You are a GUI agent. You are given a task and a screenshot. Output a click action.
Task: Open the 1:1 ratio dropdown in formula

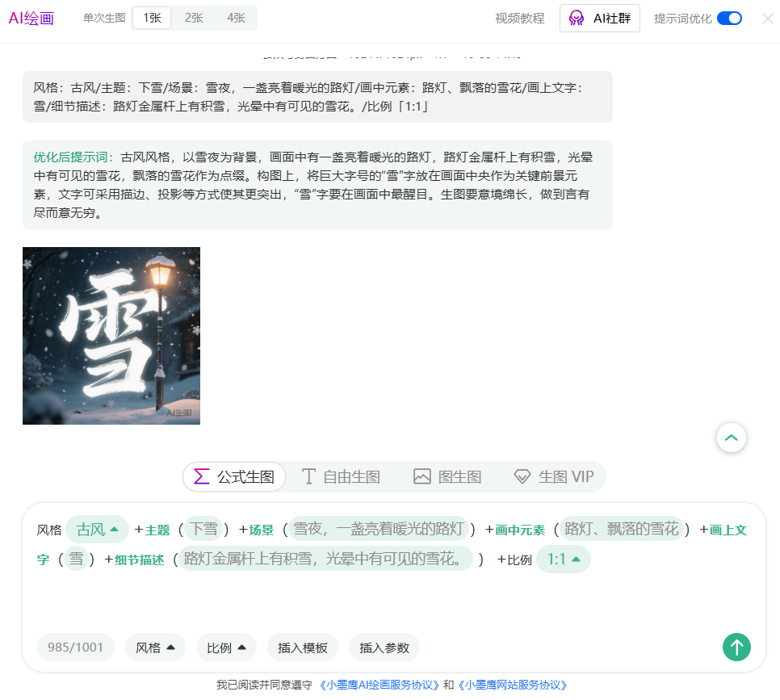pyautogui.click(x=563, y=559)
